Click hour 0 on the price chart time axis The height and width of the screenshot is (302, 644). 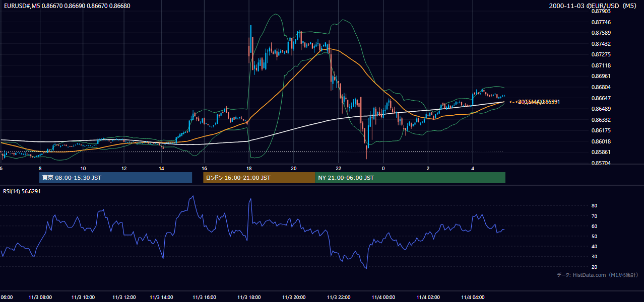coord(383,168)
